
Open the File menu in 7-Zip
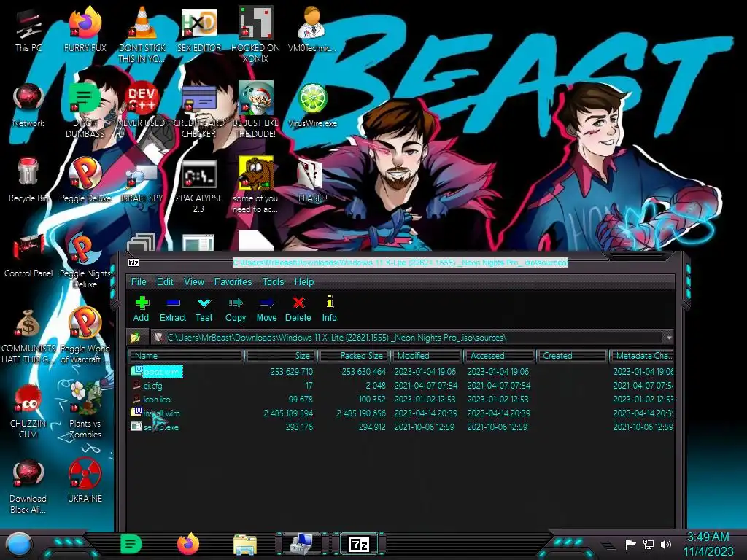pyautogui.click(x=139, y=282)
